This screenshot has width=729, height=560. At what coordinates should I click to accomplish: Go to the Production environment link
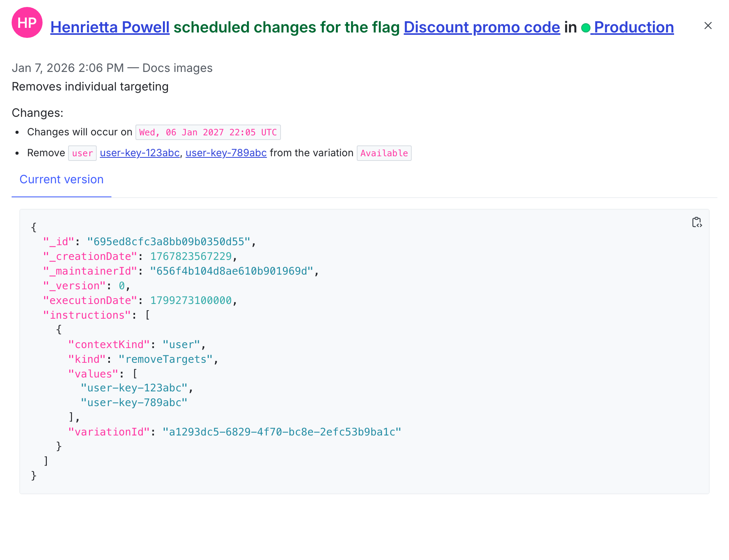tap(634, 27)
